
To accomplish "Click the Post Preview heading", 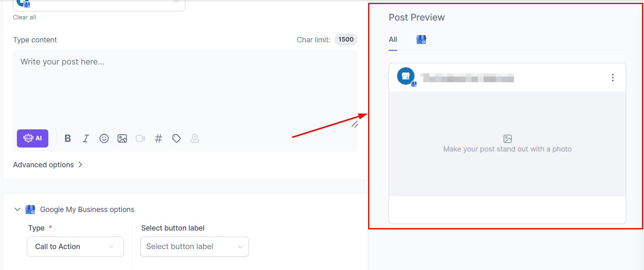I will pos(417,17).
